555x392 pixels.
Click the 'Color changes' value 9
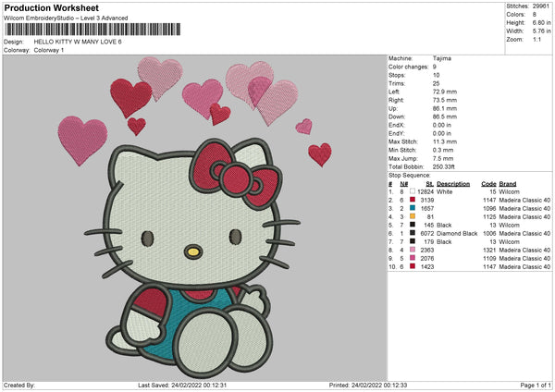tap(435, 67)
